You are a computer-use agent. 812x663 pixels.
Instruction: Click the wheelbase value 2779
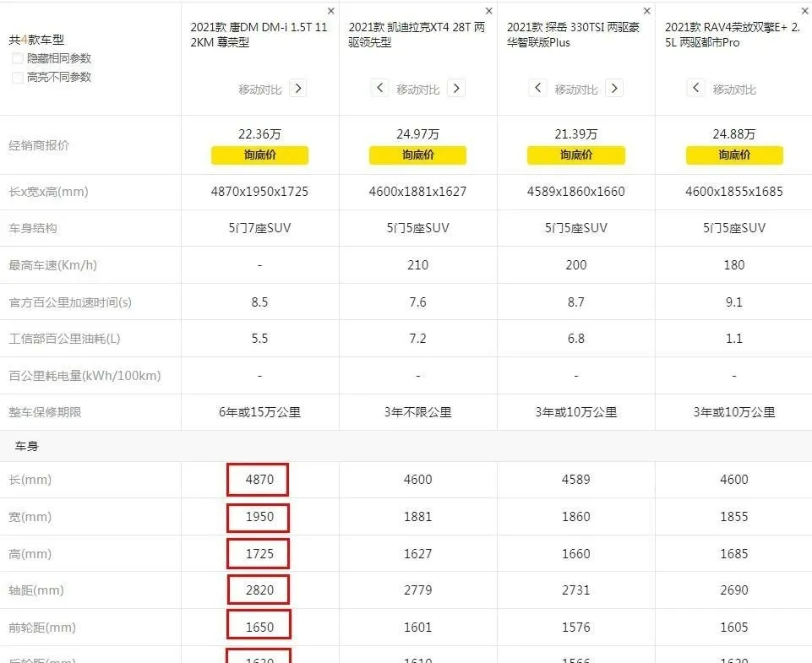[417, 590]
